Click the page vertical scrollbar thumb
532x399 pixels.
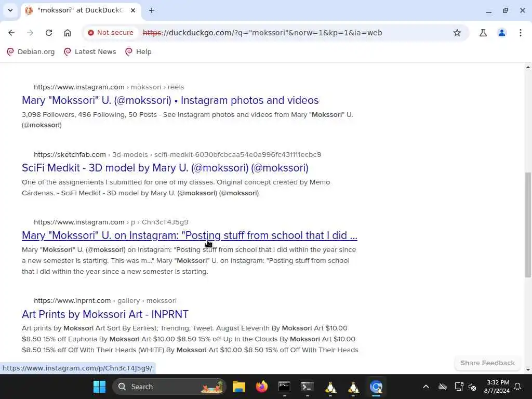[528, 224]
